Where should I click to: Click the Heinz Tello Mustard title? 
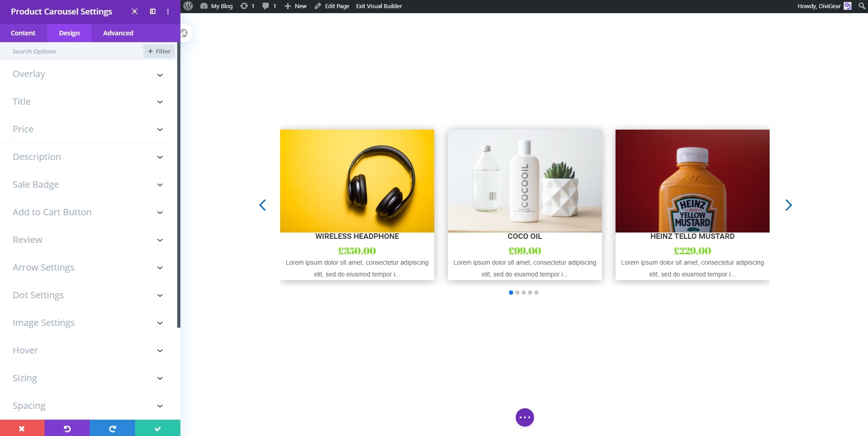pyautogui.click(x=693, y=236)
